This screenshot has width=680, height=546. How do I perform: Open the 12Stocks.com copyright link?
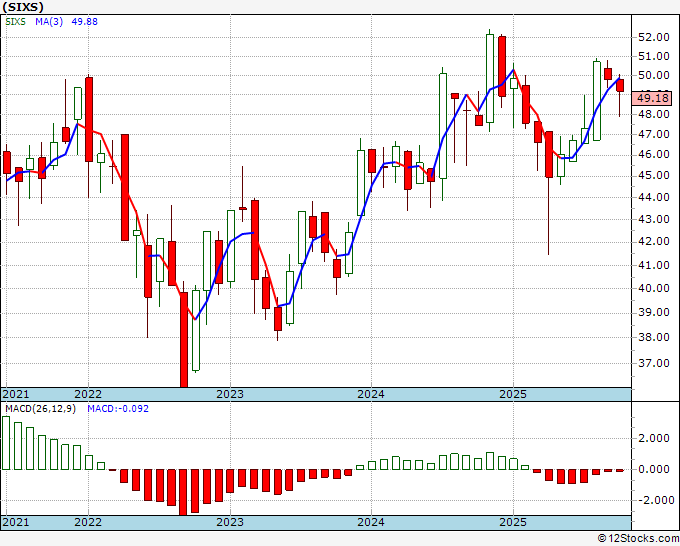pos(638,539)
